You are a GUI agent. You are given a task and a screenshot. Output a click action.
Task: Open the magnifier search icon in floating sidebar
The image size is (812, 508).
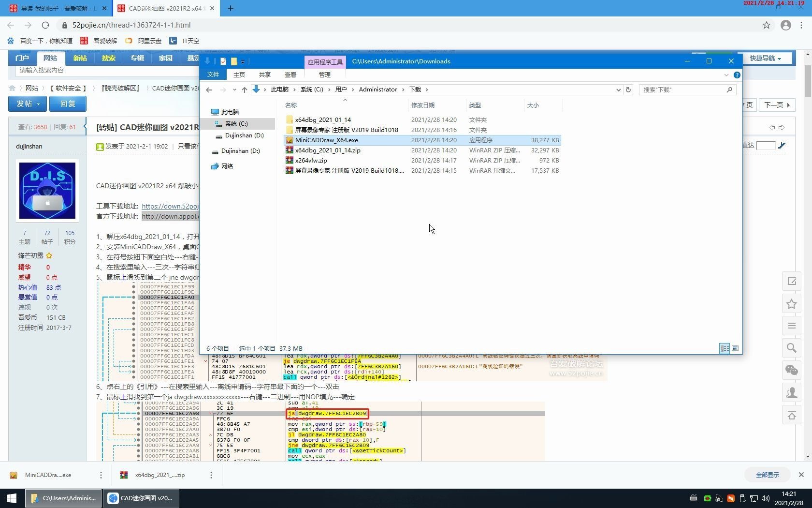[791, 348]
